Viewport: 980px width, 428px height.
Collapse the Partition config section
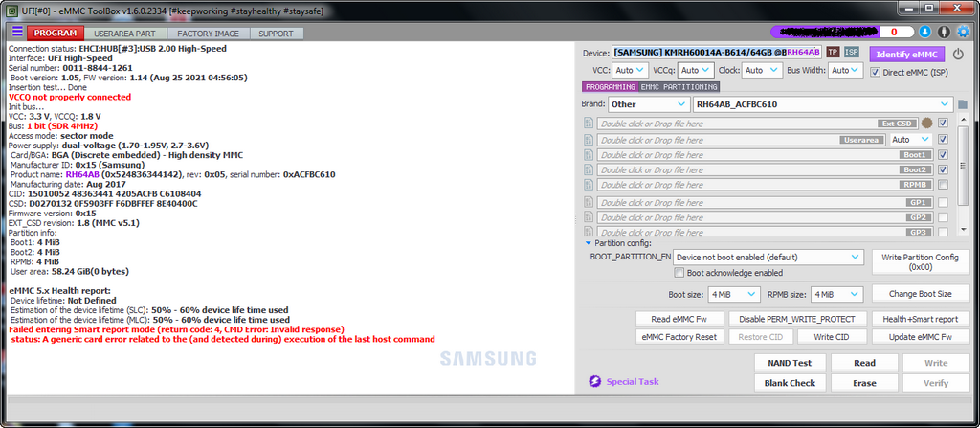pos(589,243)
